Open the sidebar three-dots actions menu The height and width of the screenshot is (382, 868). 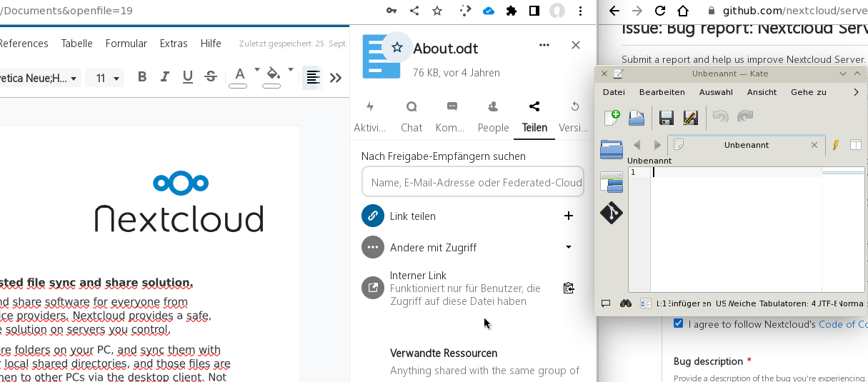click(544, 45)
